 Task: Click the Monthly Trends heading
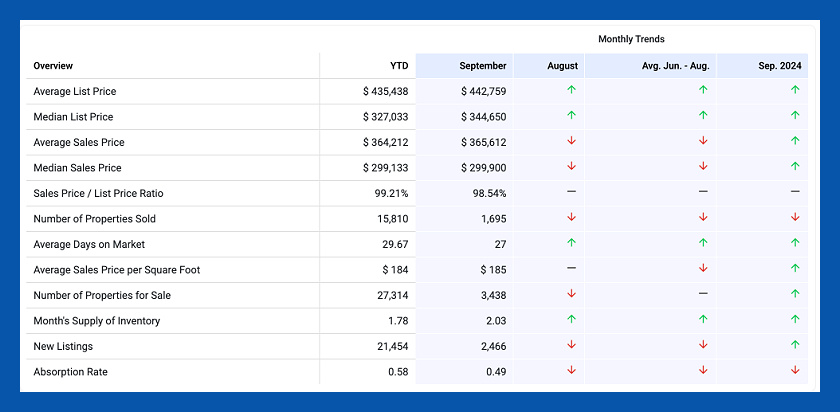pyautogui.click(x=631, y=39)
